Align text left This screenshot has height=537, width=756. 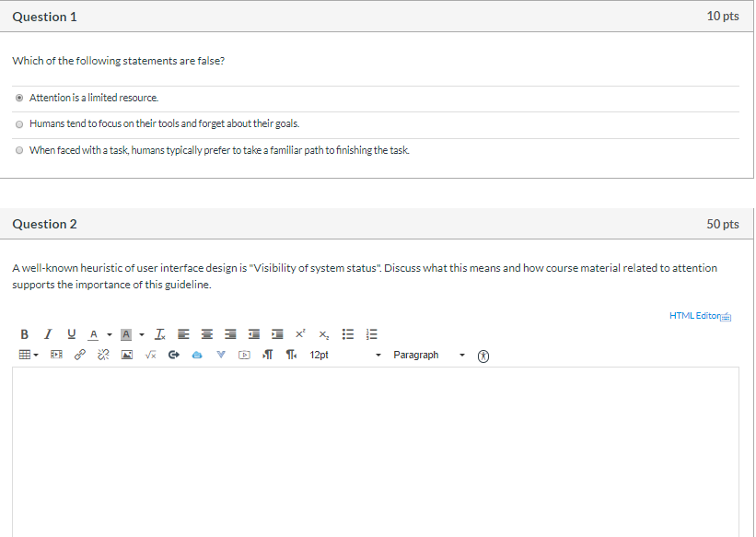pos(183,333)
